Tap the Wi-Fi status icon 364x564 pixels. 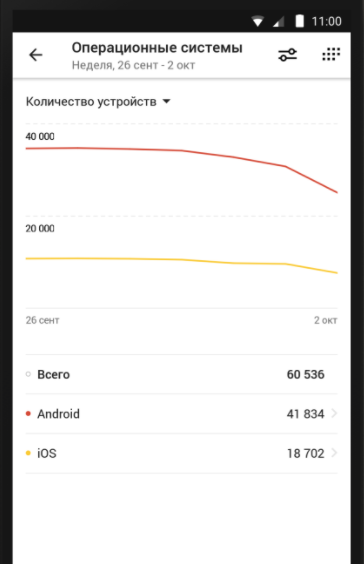pos(258,21)
